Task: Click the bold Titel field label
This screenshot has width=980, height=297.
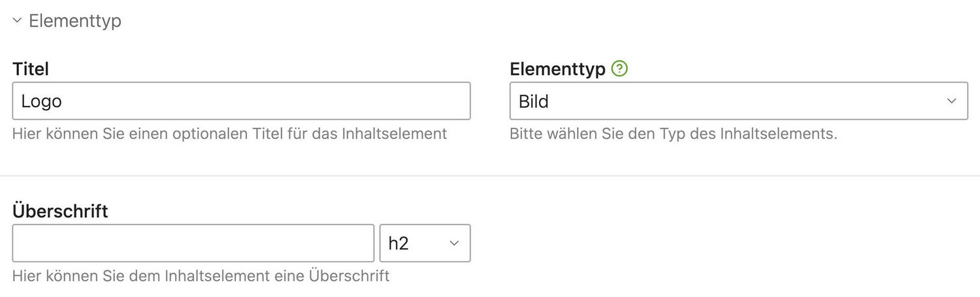Action: (x=31, y=69)
